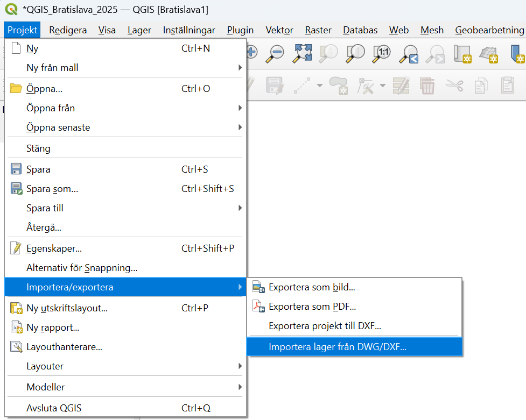Select Exportera som PDF... option
The width and height of the screenshot is (526, 420).
355,307
